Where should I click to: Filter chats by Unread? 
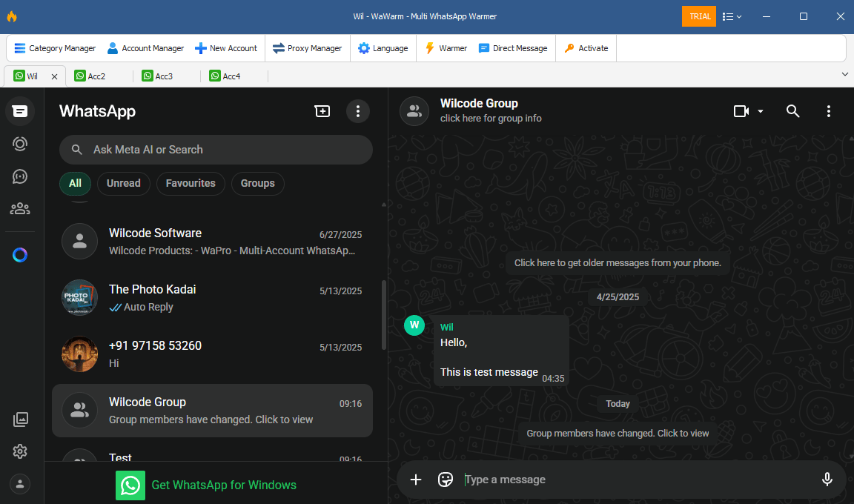[123, 183]
